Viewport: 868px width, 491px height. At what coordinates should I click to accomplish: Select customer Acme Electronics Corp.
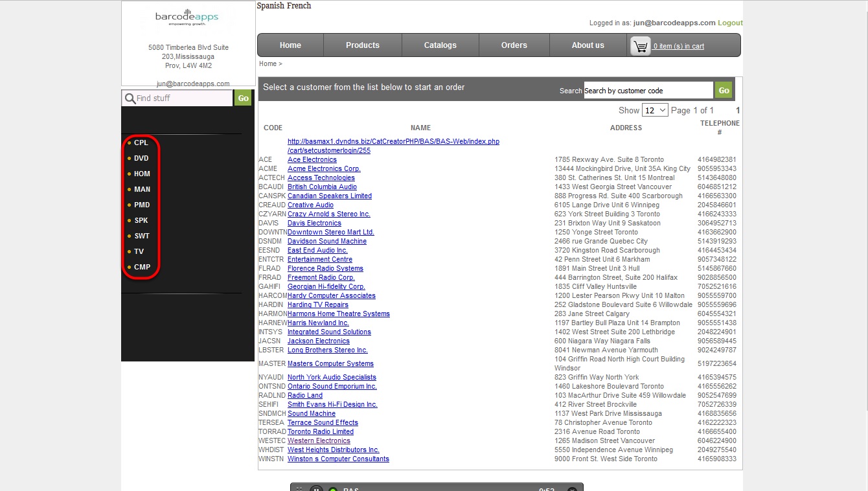[x=324, y=168]
